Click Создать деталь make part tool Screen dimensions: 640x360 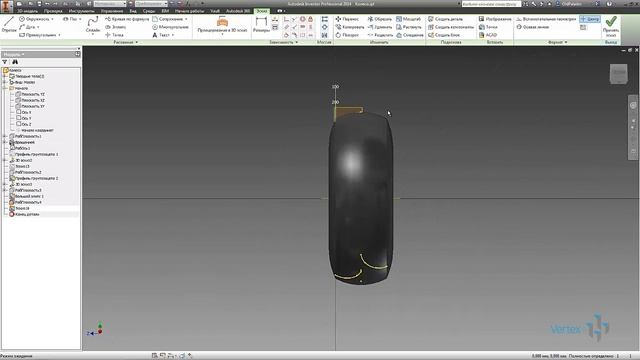(x=445, y=19)
